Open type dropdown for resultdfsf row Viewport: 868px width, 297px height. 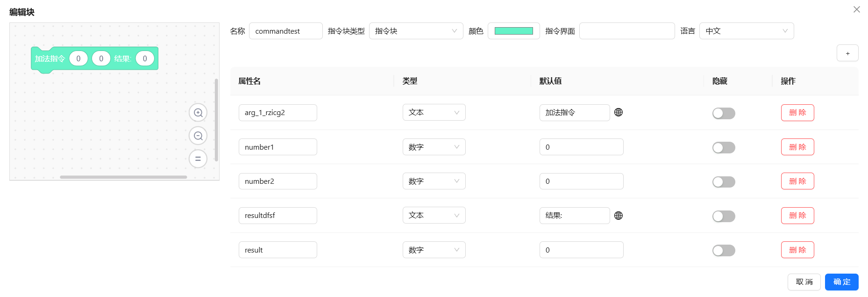(x=434, y=215)
